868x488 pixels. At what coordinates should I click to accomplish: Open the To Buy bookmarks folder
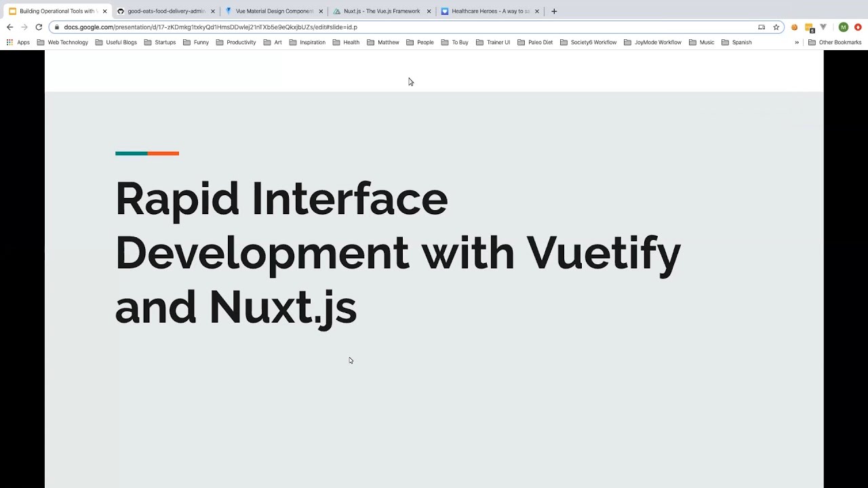(x=454, y=42)
